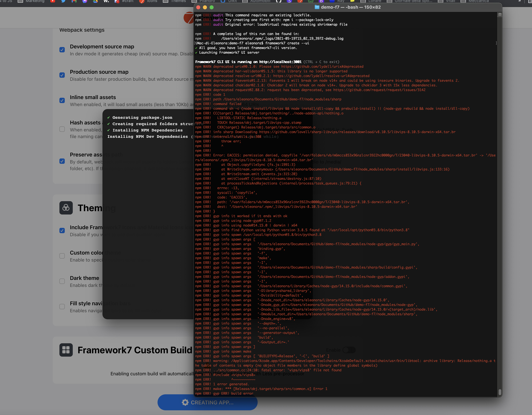
Task: Click the Theming section icon
Action: pos(66,208)
